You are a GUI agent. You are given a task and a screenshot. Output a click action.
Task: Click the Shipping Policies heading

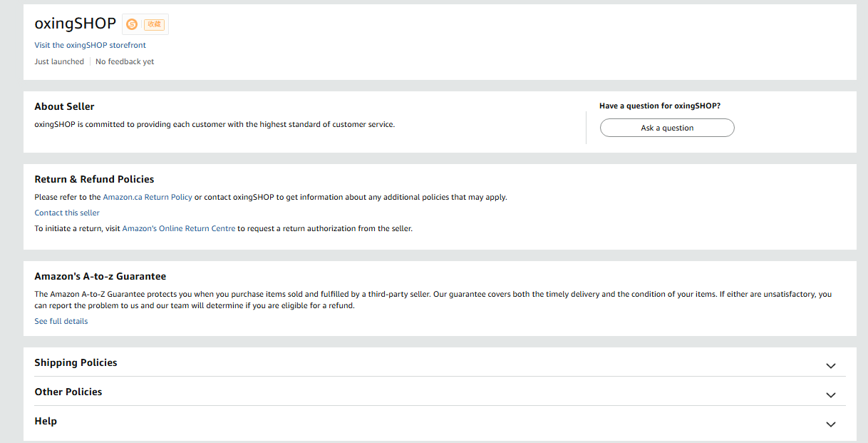(76, 362)
